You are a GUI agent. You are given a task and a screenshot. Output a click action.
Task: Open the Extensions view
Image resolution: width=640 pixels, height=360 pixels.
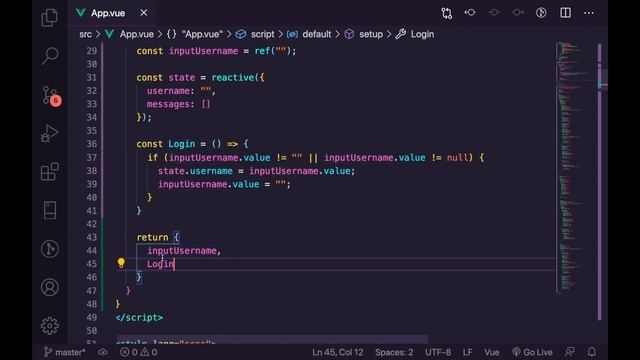pyautogui.click(x=50, y=172)
